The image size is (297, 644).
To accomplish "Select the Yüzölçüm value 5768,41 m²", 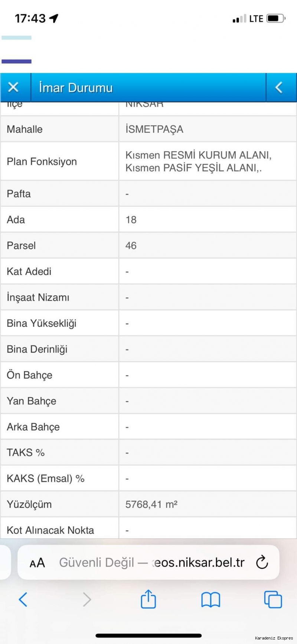I will 151,504.
